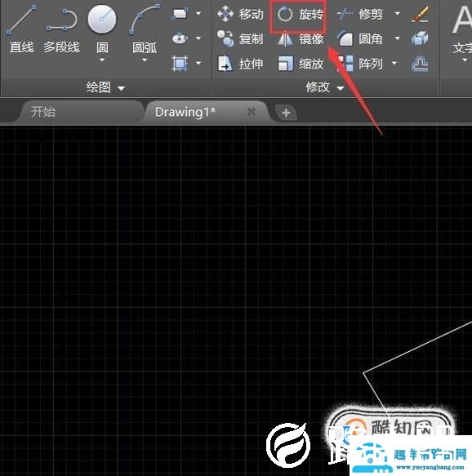Select the 多段线 polyline tool
The image size is (472, 476).
[61, 29]
